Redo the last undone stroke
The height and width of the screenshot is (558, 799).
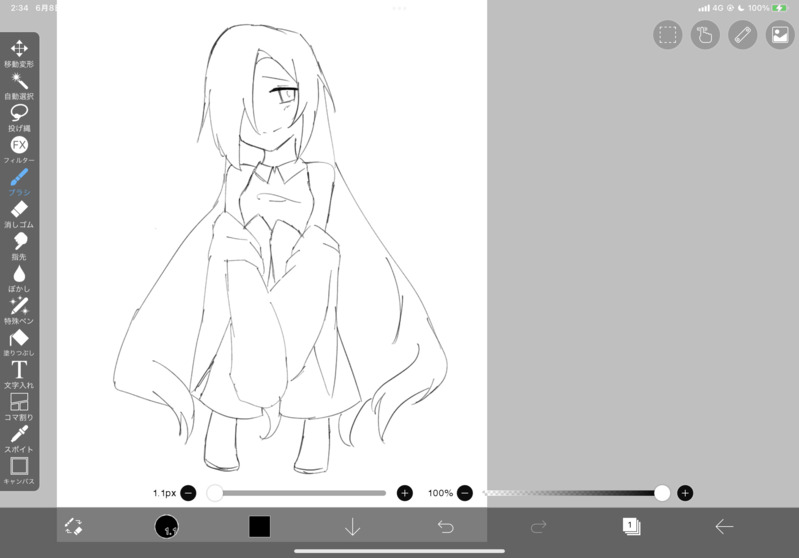[x=539, y=526]
